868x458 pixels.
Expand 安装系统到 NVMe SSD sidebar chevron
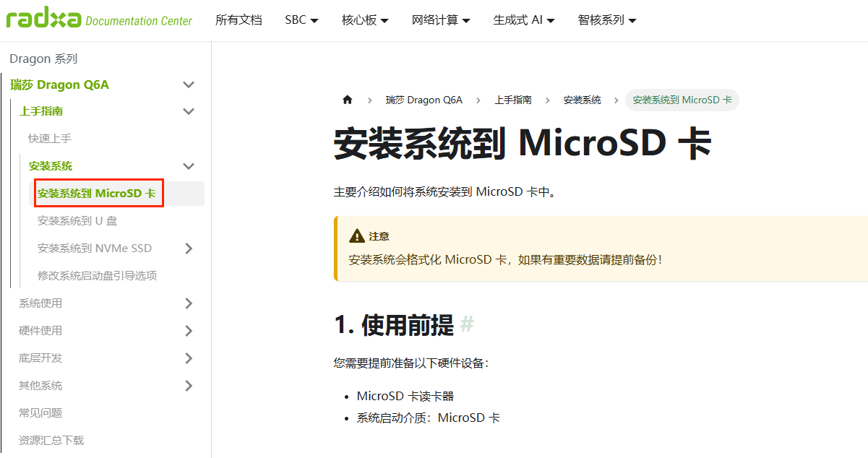(189, 249)
